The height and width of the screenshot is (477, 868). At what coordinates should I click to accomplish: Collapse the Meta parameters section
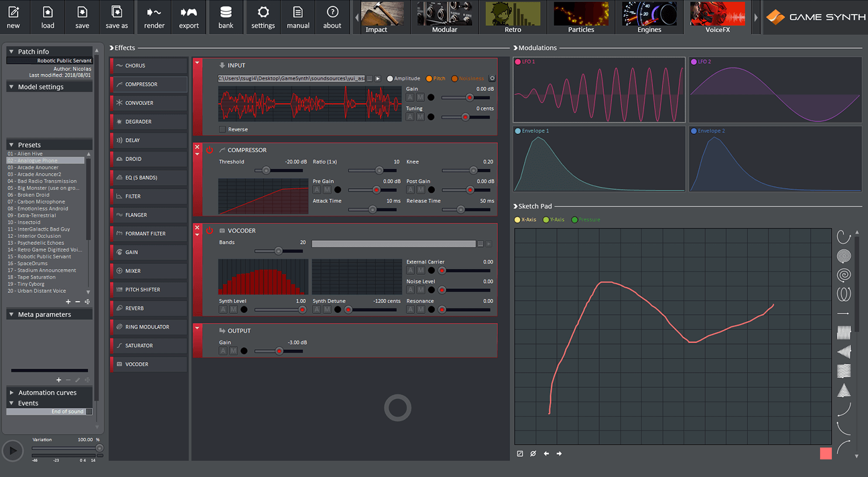tap(11, 315)
